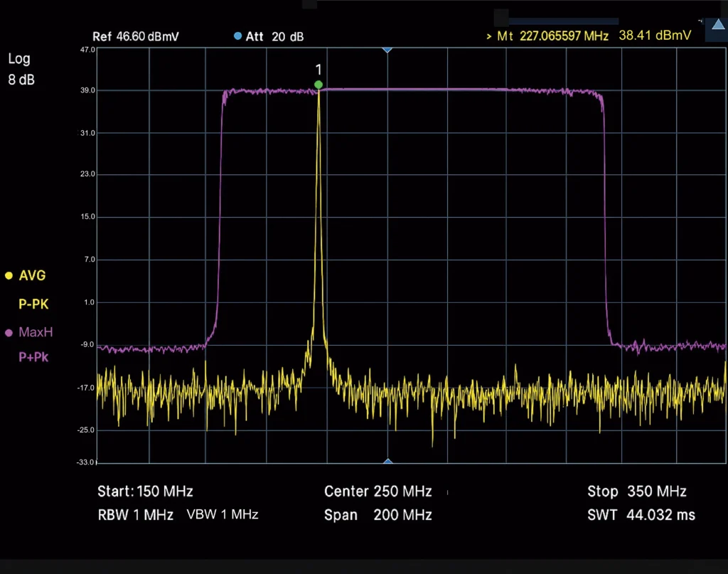728x574 pixels.
Task: Open the Ref level 46.60 dBmV setting
Action: (137, 36)
